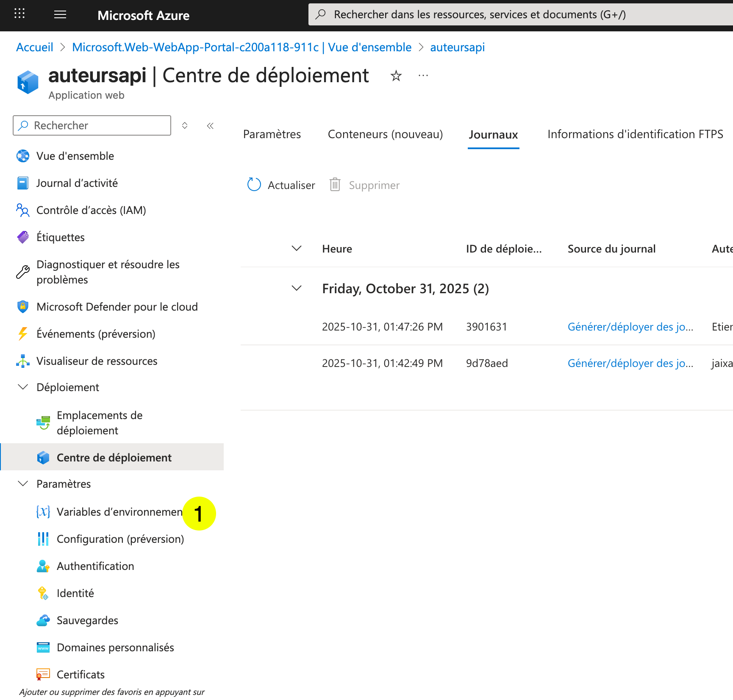The image size is (733, 700).
Task: Open deployment log Générer/déployer des journaux
Action: [630, 326]
